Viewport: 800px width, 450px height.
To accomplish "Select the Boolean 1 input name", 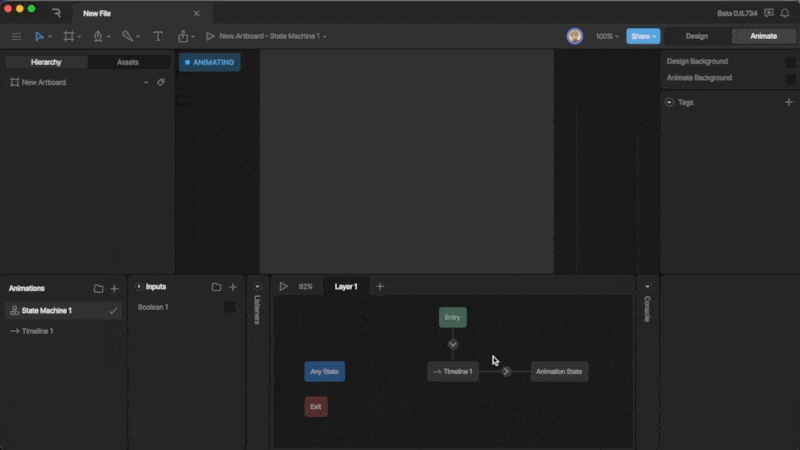I will coord(153,307).
